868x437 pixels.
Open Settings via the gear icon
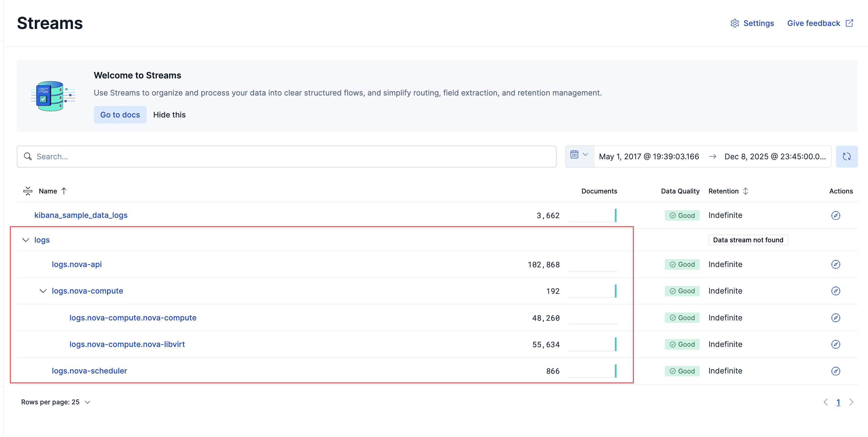click(x=734, y=23)
